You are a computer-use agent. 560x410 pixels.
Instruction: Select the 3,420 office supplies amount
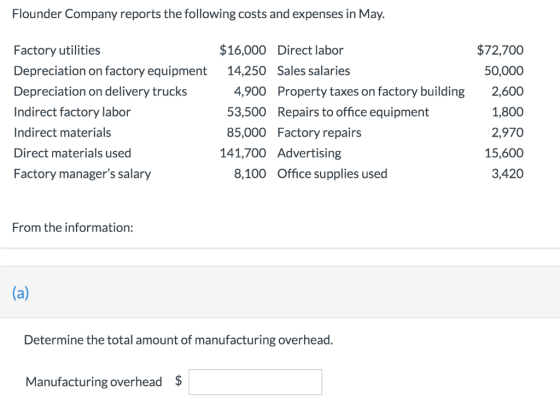[508, 174]
